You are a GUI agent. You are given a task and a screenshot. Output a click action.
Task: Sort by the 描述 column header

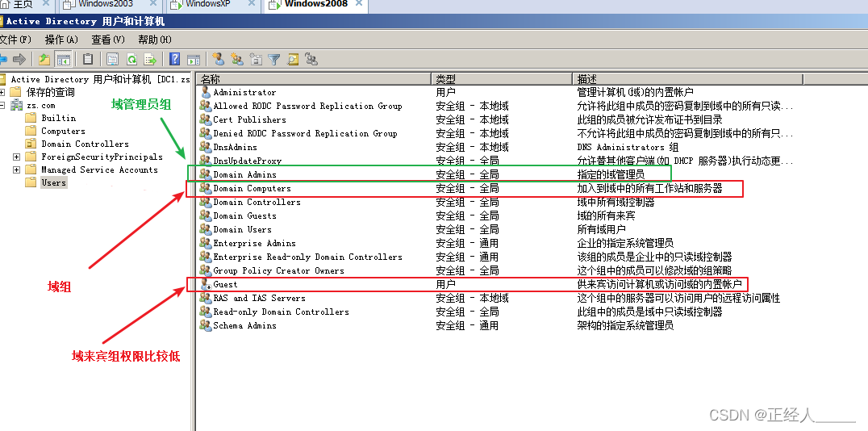click(x=687, y=78)
